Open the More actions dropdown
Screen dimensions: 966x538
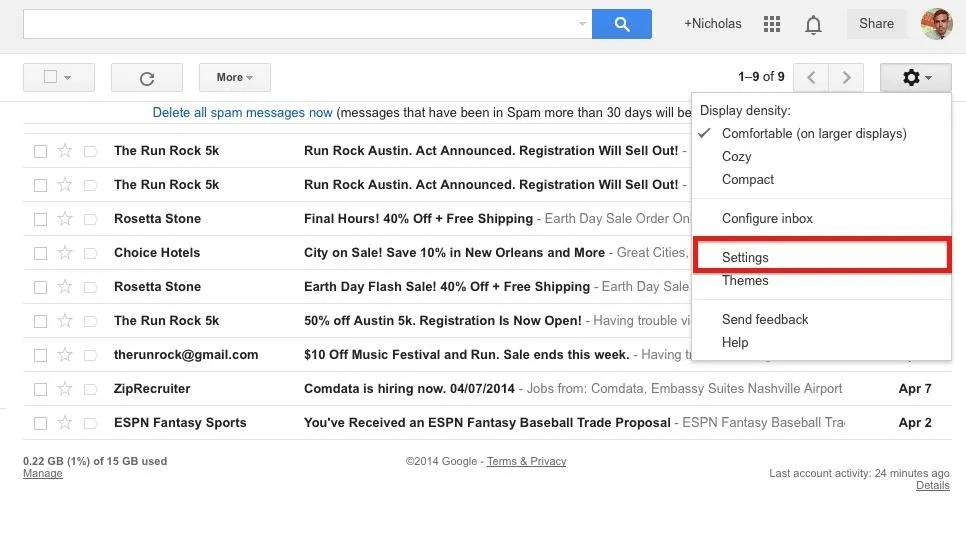point(235,78)
